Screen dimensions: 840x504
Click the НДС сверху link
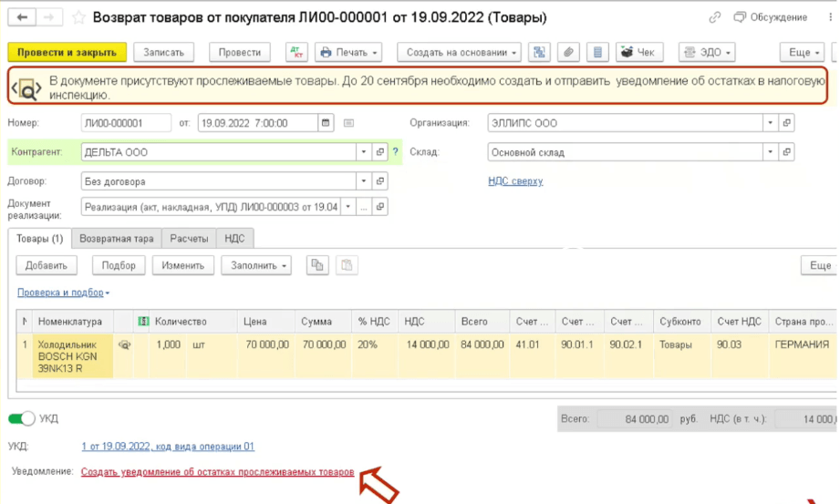[515, 181]
